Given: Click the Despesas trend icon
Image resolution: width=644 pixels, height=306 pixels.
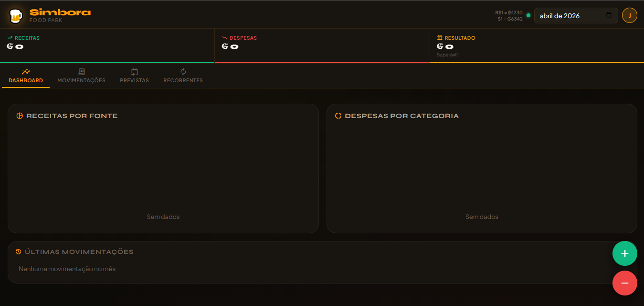Looking at the screenshot, I should tap(224, 38).
